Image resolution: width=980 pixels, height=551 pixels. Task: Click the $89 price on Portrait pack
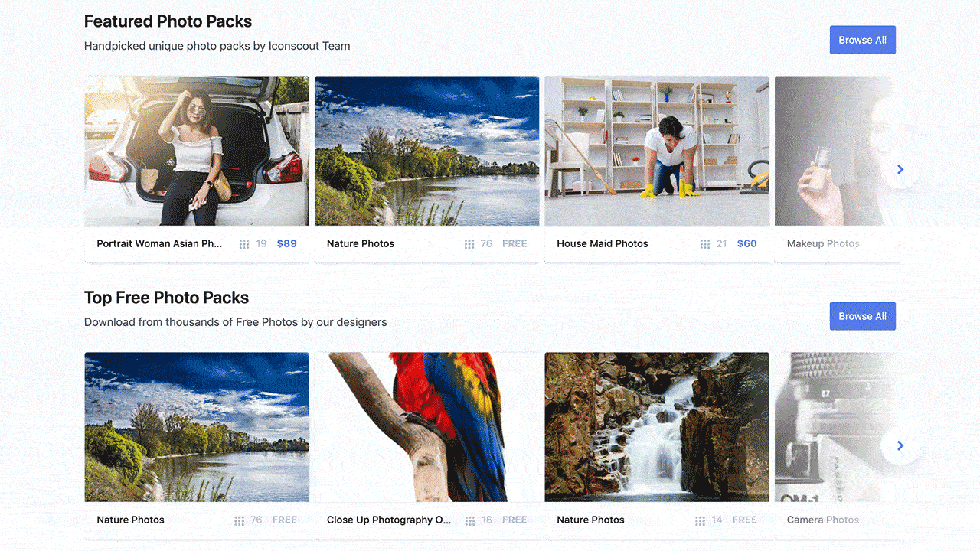(286, 244)
